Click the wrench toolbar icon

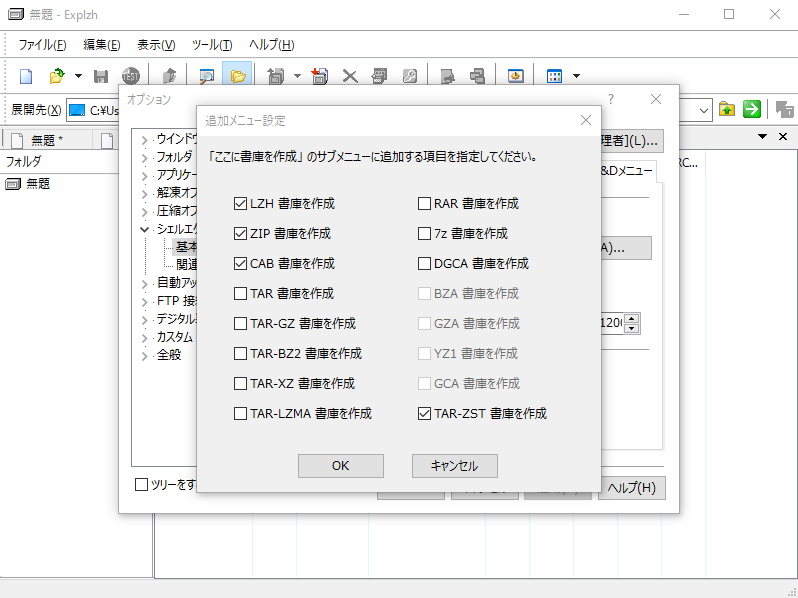pos(410,76)
